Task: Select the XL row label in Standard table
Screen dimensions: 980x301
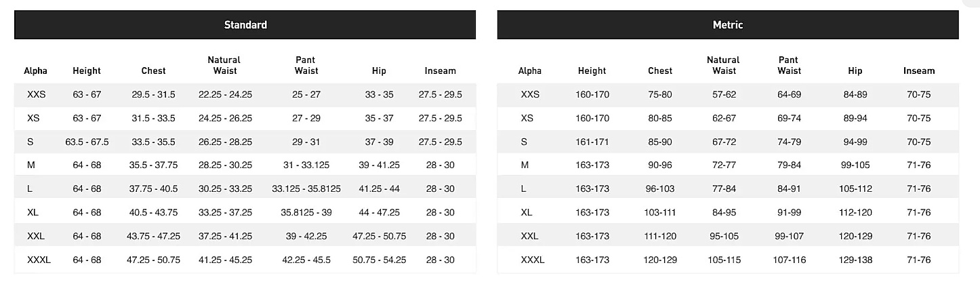Action: click(x=33, y=213)
